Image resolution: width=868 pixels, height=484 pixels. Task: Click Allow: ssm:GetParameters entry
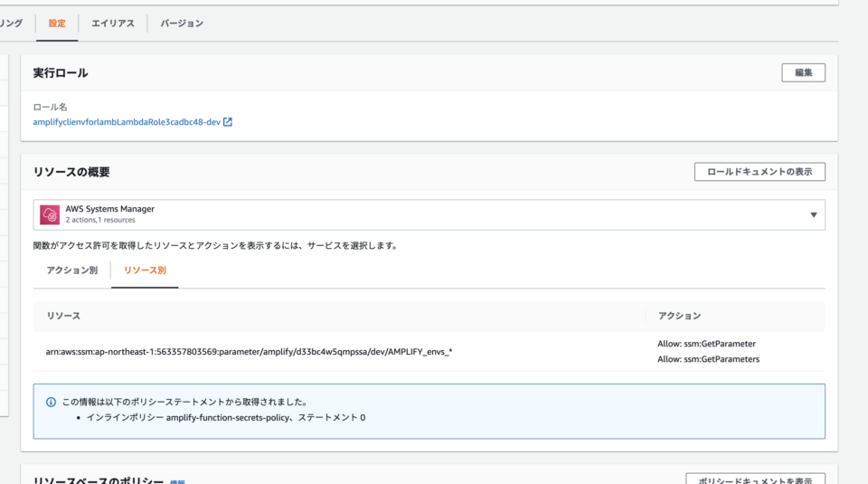coord(708,359)
